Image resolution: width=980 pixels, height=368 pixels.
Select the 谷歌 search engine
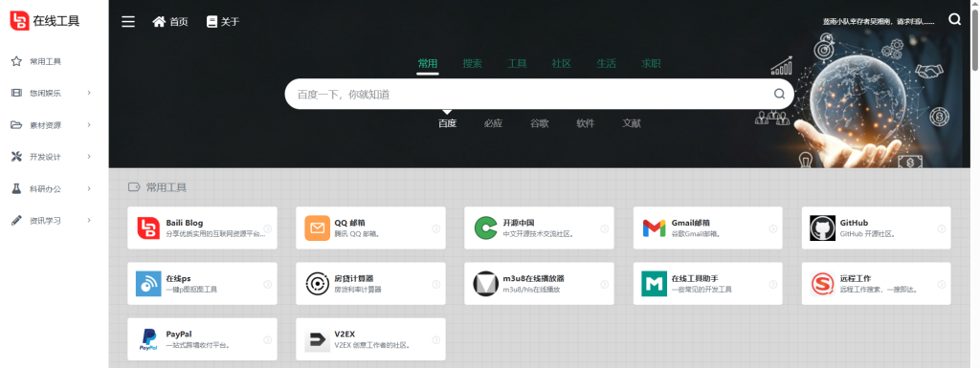(x=540, y=123)
